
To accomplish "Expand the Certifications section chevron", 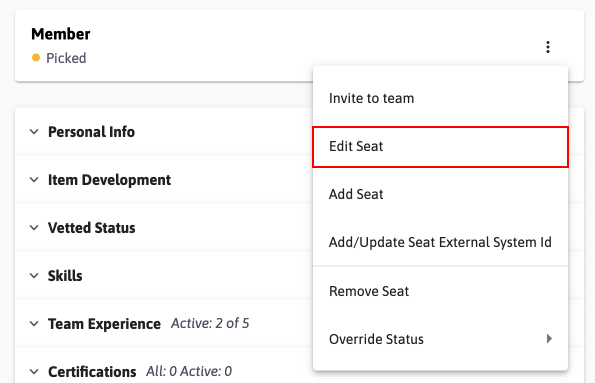I will coord(34,372).
